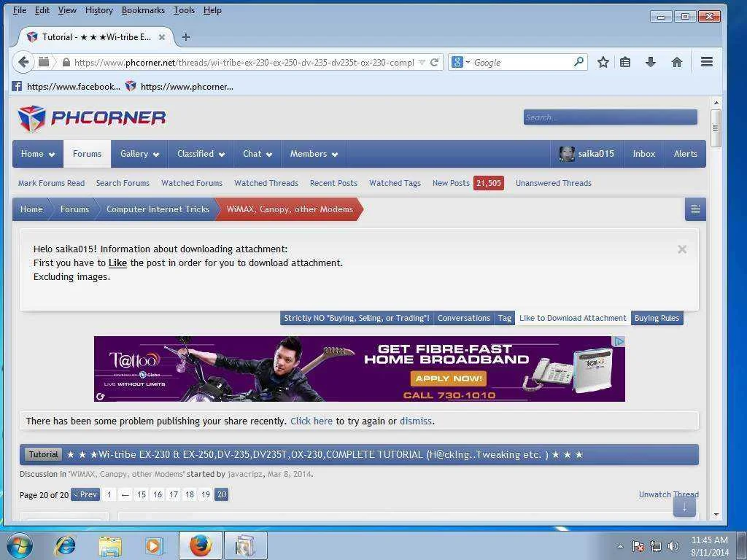Click Search Forums
This screenshot has height=560, width=747.
click(123, 183)
